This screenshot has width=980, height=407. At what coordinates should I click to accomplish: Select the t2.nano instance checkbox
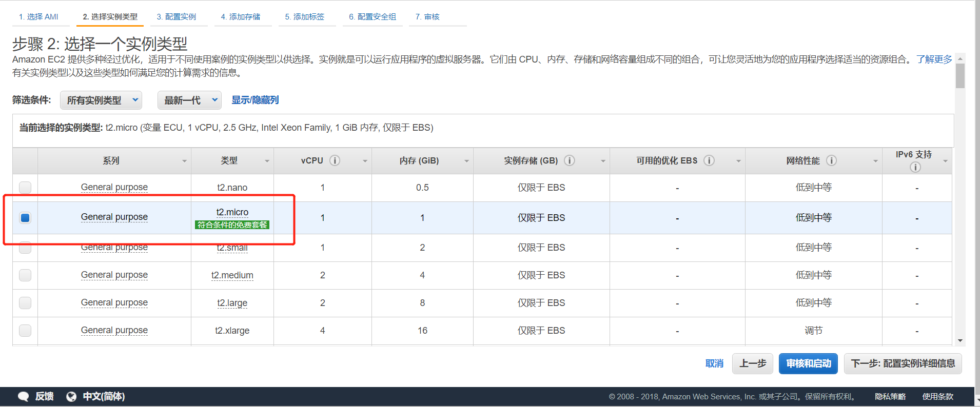point(25,188)
